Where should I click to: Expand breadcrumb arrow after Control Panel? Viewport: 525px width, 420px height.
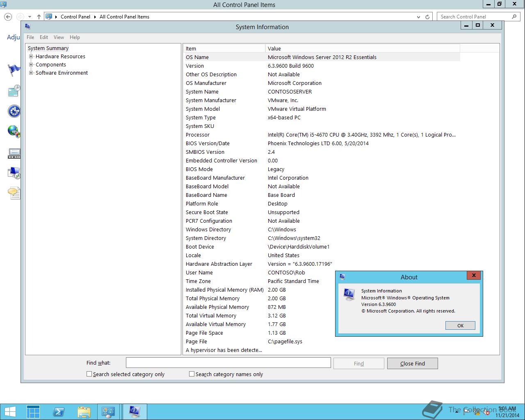click(95, 17)
